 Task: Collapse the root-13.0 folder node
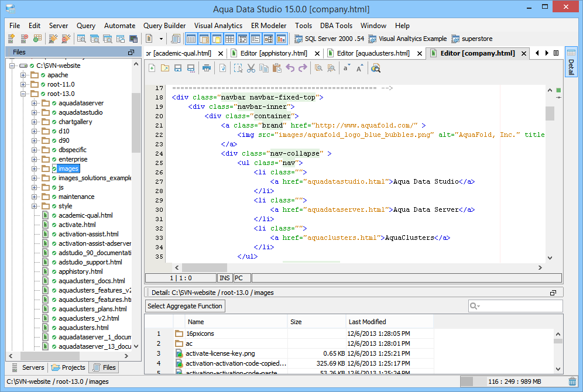pos(23,94)
